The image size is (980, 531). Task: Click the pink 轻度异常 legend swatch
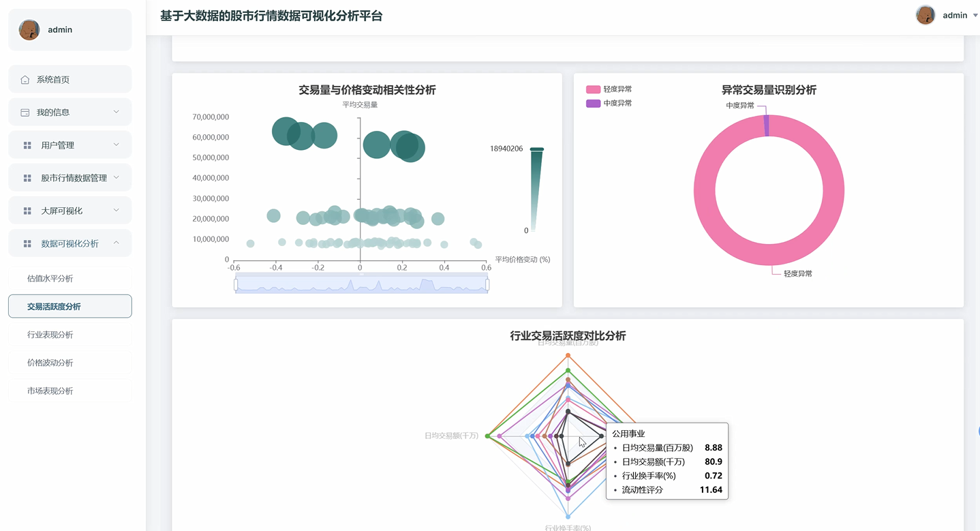594,89
